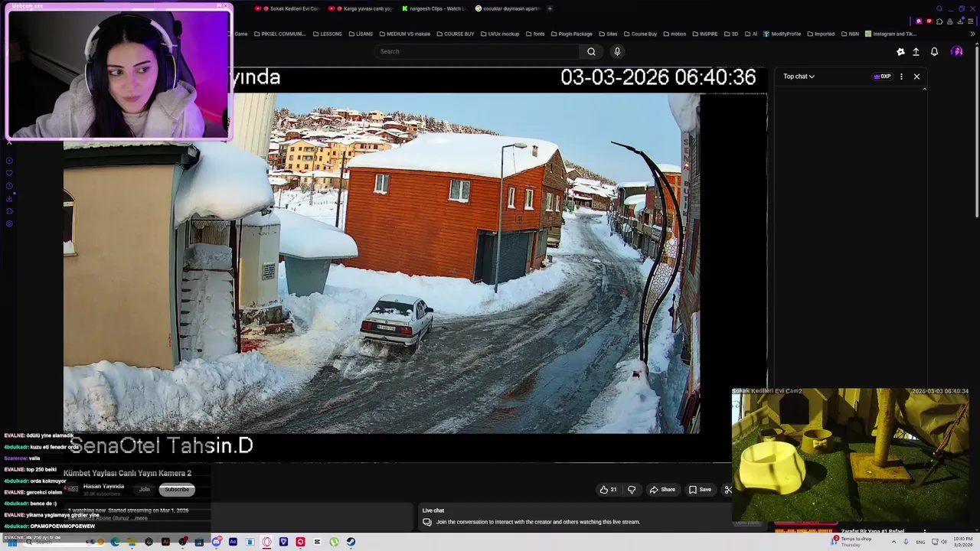The width and height of the screenshot is (980, 551).
Task: Open the live chat three-dot options menu
Action: point(901,77)
